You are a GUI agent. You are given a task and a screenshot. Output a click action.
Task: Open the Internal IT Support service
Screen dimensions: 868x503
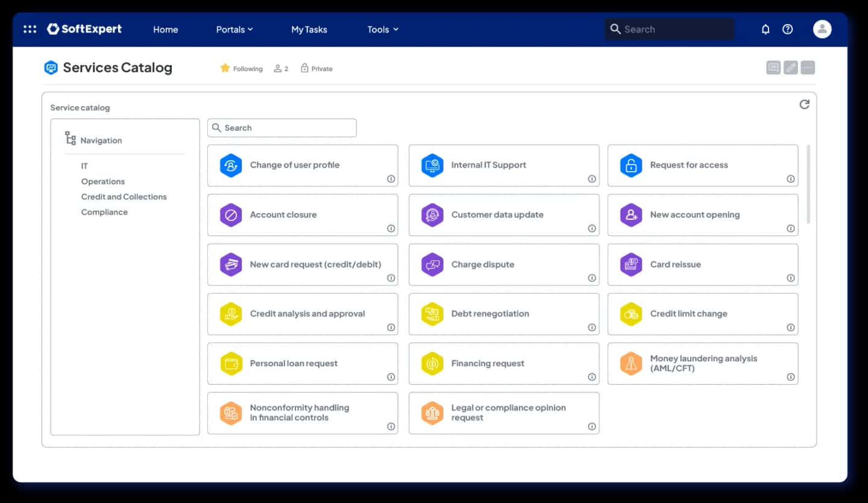click(504, 165)
